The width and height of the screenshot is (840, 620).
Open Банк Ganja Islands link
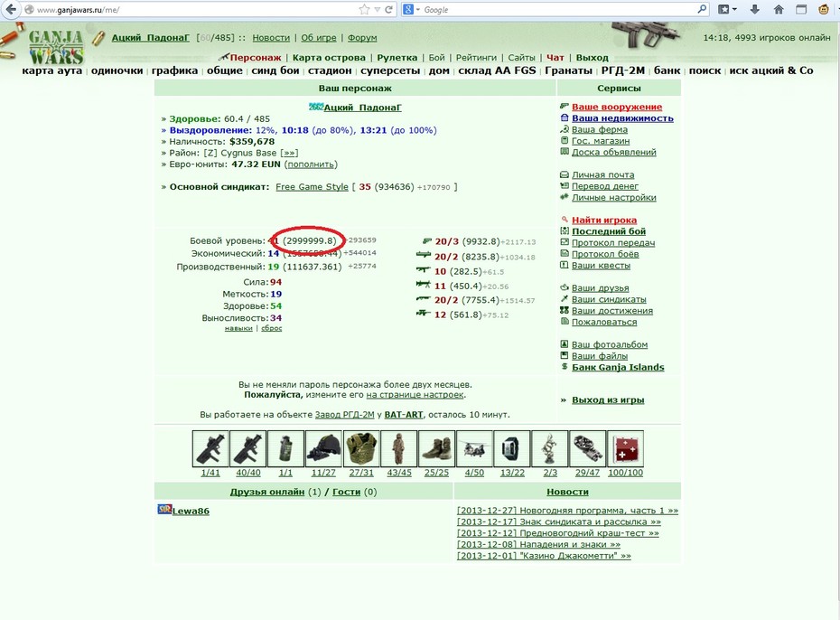[618, 367]
